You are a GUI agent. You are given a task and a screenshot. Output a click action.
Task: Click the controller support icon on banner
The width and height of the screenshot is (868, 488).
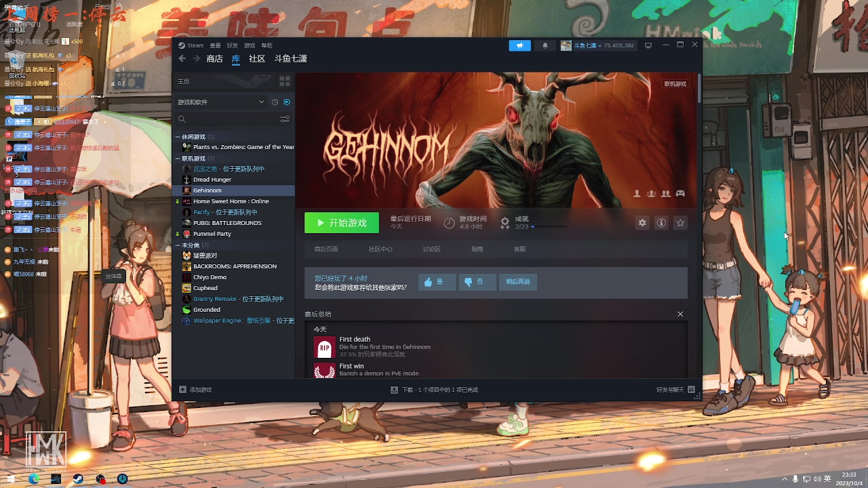pyautogui.click(x=680, y=194)
